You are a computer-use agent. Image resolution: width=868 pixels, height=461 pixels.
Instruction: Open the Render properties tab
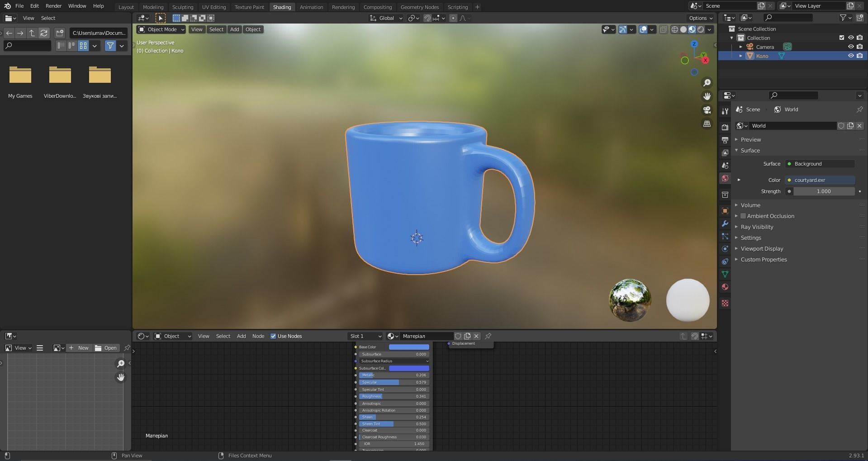pyautogui.click(x=725, y=127)
